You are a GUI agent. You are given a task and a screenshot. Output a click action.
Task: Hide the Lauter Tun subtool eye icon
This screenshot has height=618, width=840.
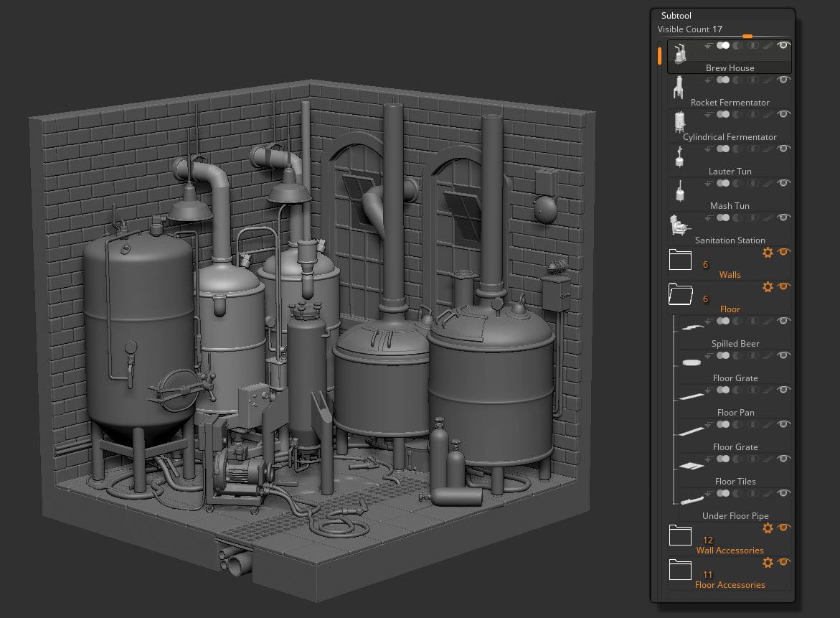(783, 149)
